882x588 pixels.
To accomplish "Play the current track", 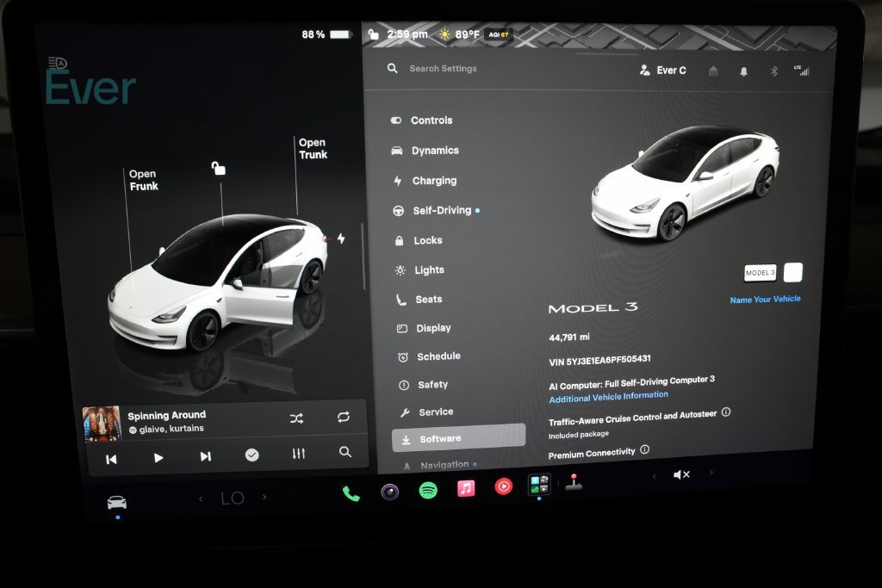I will tap(158, 458).
